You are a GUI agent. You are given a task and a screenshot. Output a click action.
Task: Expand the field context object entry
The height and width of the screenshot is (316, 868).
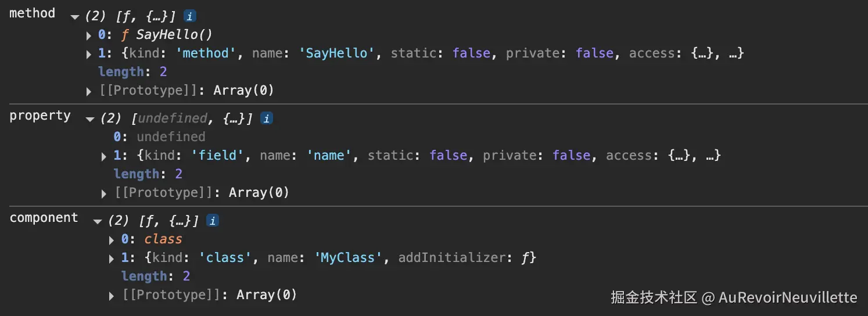pos(104,156)
